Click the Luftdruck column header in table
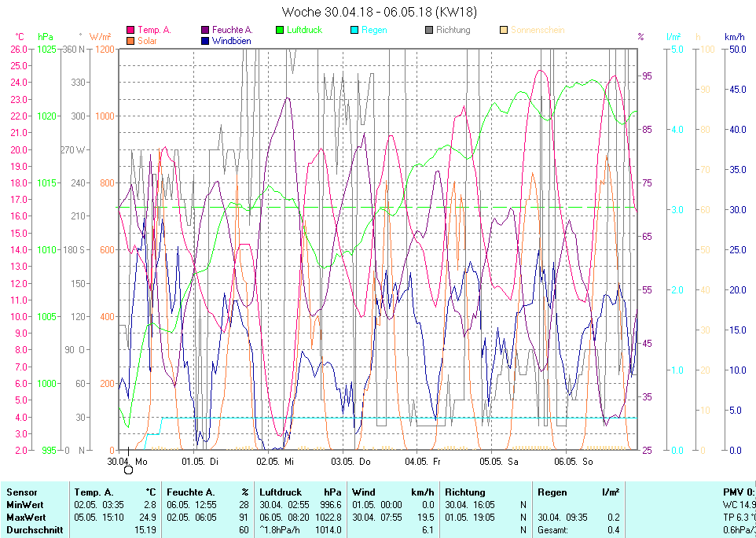Screen dimensions: 756x538 click(x=281, y=492)
